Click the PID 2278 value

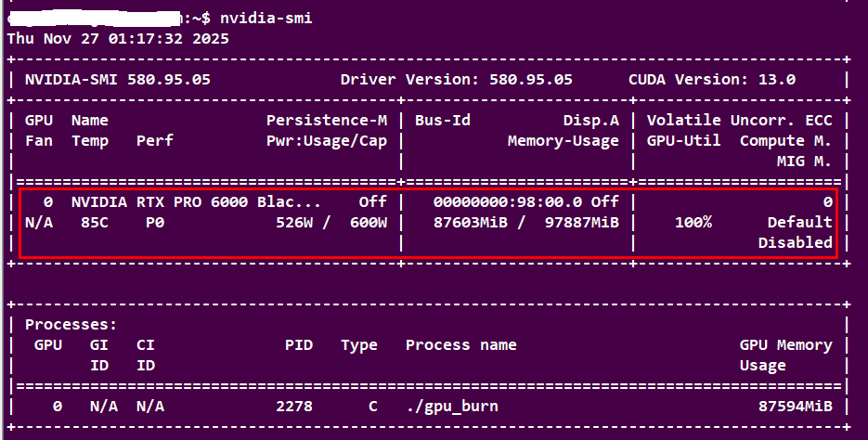294,407
